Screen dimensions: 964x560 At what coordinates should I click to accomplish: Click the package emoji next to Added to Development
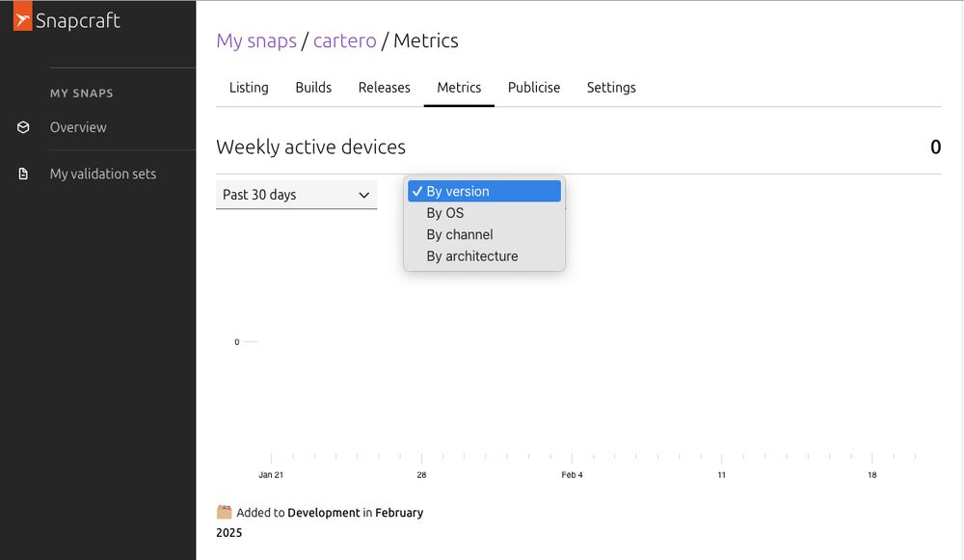coord(225,513)
